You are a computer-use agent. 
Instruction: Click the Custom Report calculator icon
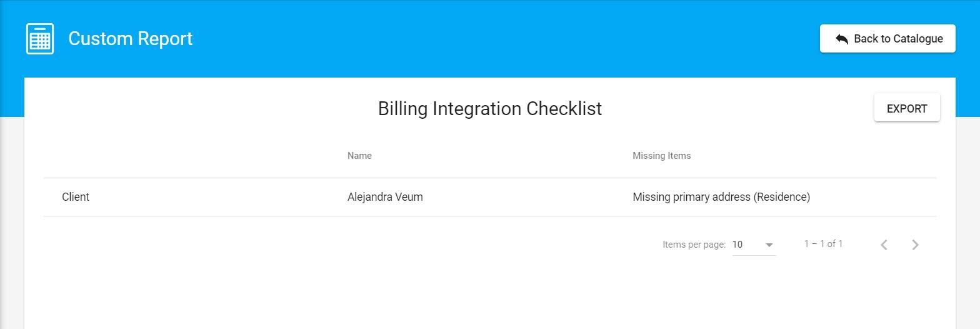click(40, 39)
